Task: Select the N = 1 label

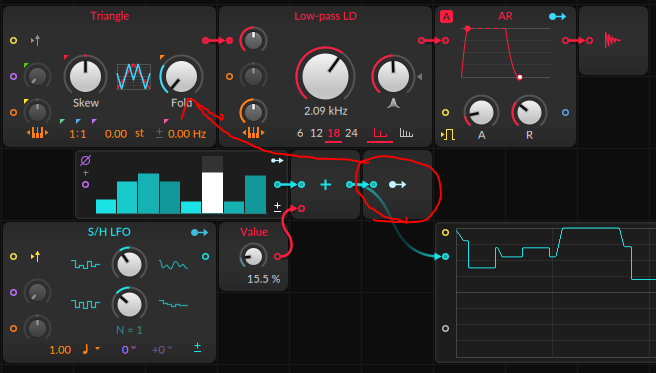Action: point(129,330)
